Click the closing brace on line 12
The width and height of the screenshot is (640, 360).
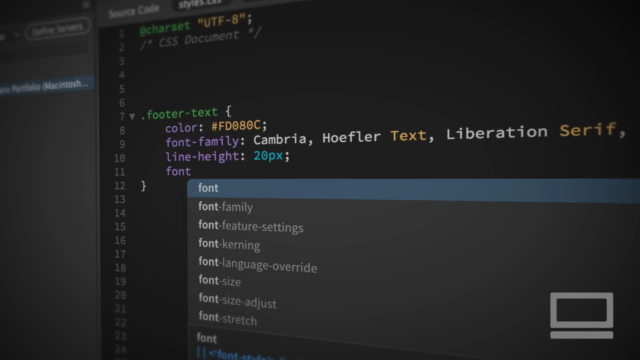[x=143, y=186]
